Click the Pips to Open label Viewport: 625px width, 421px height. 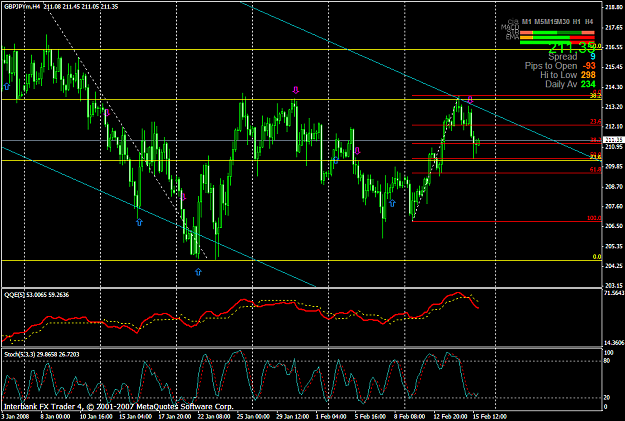(551, 66)
